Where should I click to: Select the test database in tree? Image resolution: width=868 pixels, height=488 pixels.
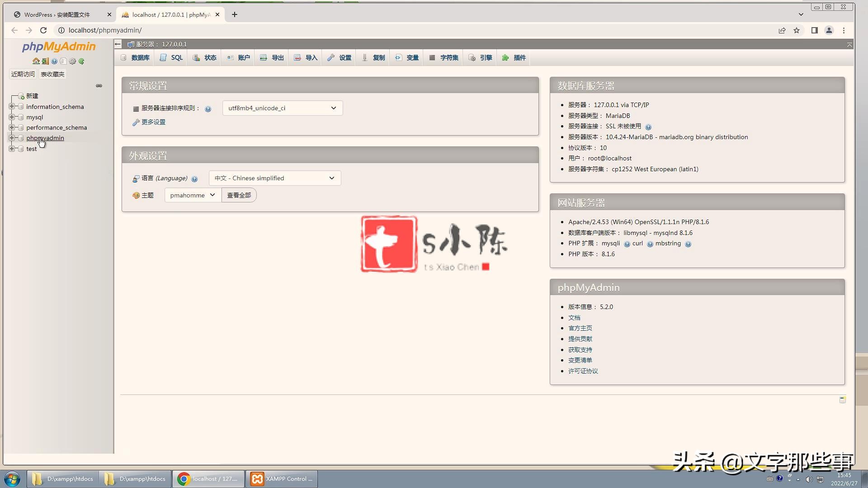pos(31,149)
